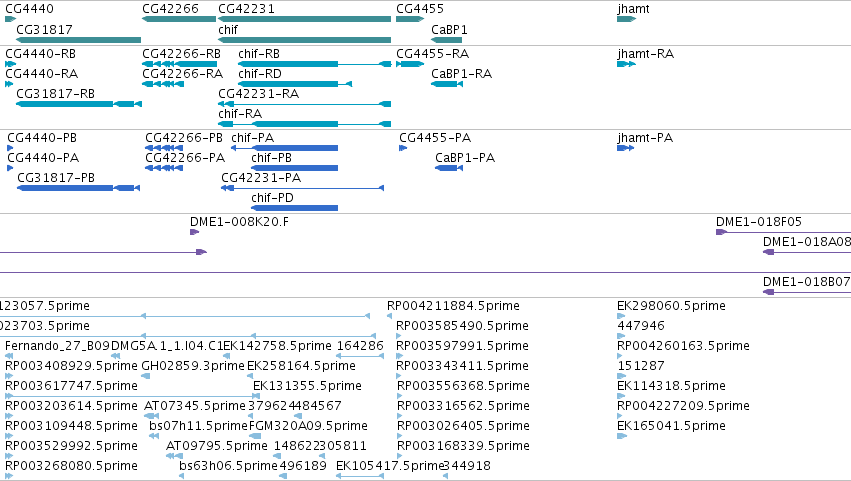851x481 pixels.
Task: Click the CaBP1-PA protein label
Action: 465,157
